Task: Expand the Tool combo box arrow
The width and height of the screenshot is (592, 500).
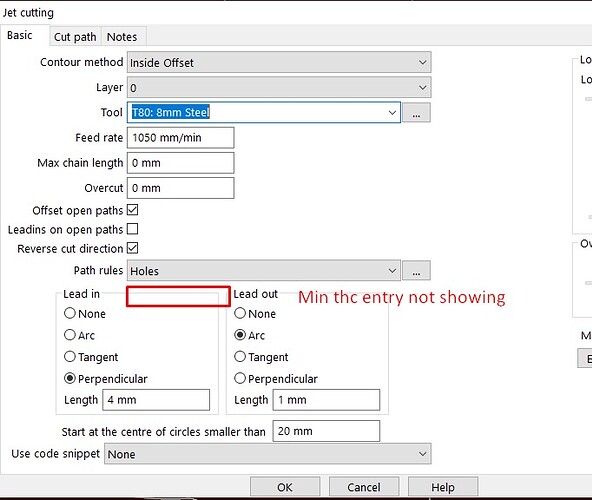Action: [392, 113]
